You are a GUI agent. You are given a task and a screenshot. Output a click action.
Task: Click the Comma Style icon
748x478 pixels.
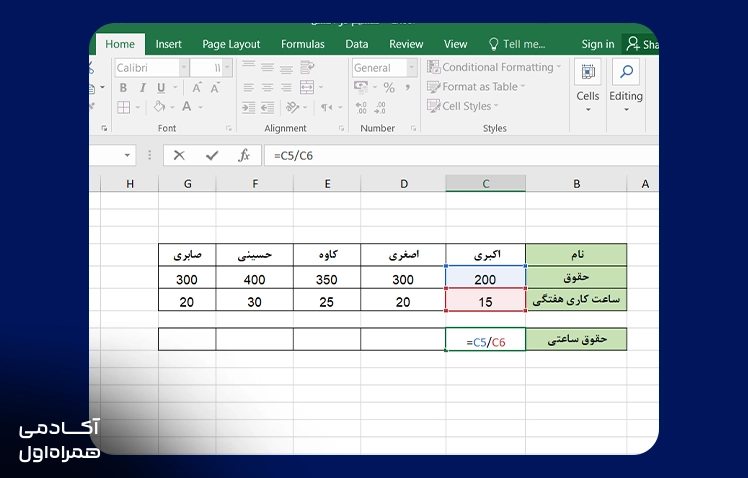tap(408, 87)
